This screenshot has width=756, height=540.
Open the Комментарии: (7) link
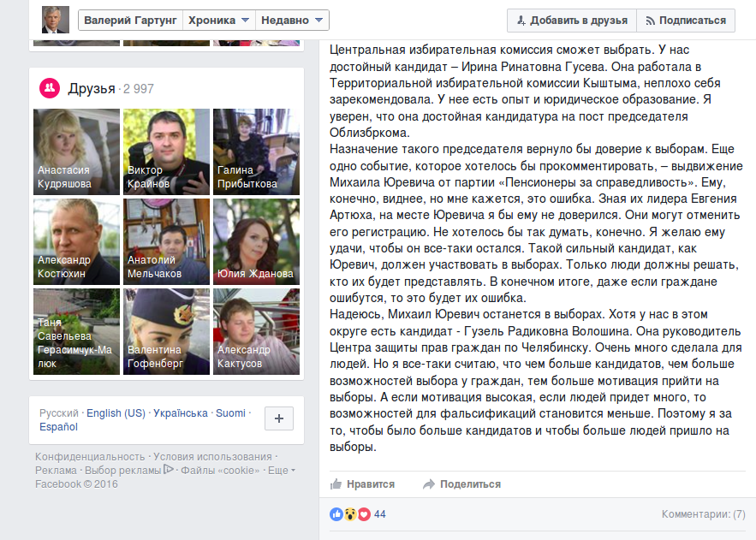[x=704, y=514]
